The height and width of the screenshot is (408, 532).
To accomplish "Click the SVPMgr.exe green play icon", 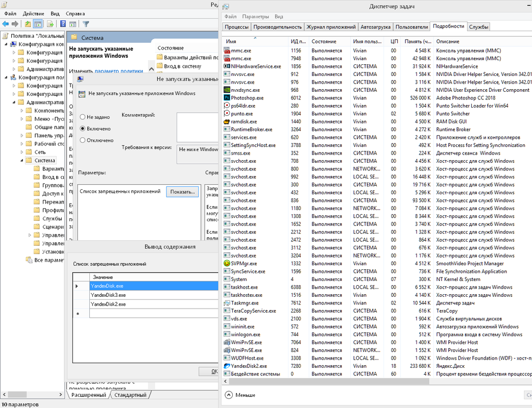I will pyautogui.click(x=227, y=263).
